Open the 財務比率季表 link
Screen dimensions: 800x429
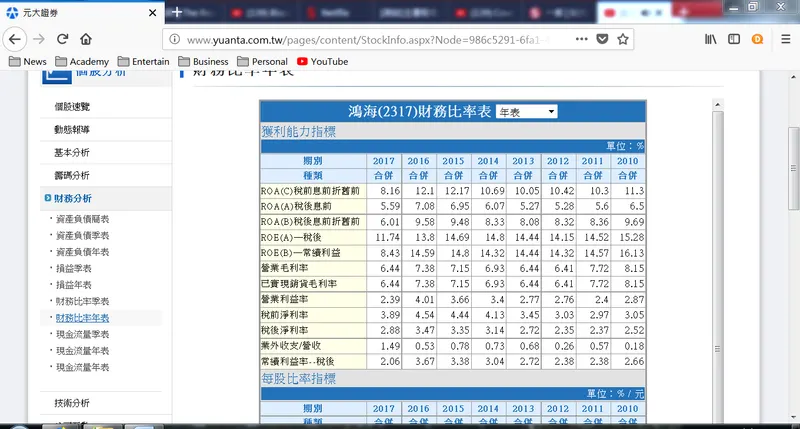click(x=82, y=301)
